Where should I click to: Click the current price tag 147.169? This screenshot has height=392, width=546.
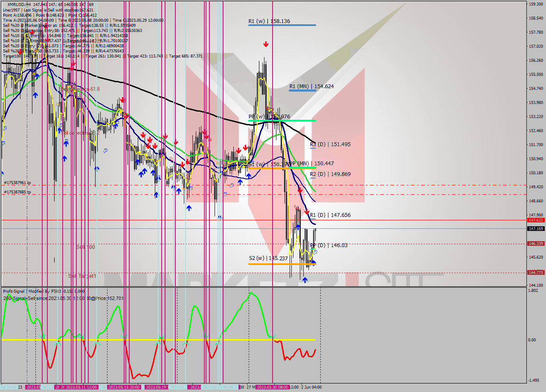coord(535,229)
